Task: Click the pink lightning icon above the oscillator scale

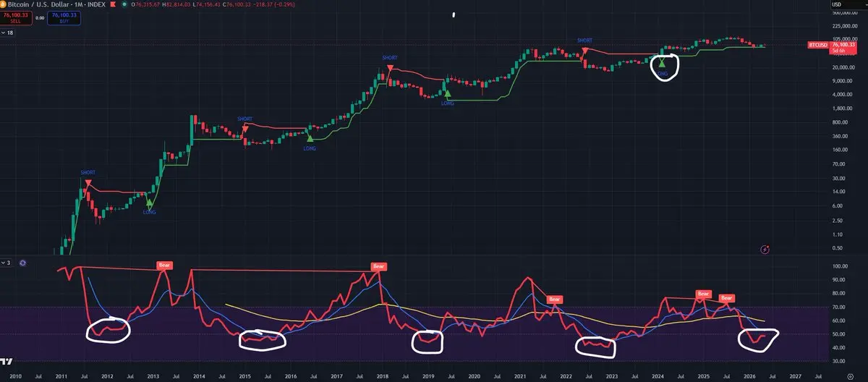Action: click(x=766, y=249)
